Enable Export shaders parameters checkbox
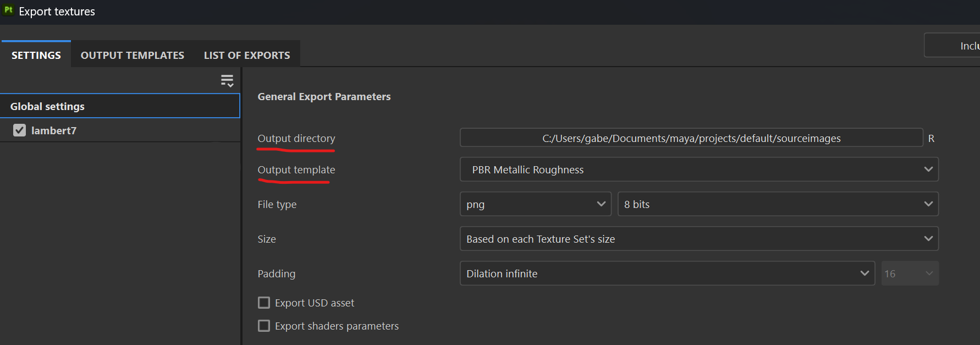This screenshot has height=345, width=980. coord(264,326)
